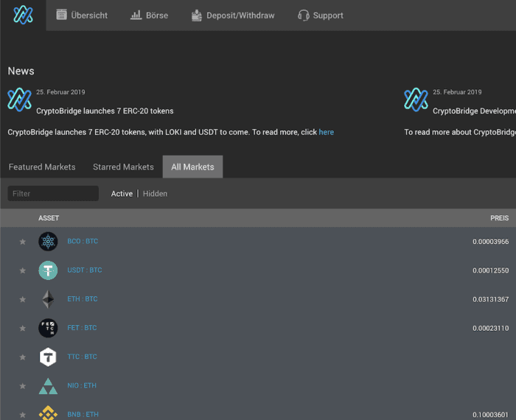Screen dimensions: 516x420
Task: Click the Ethereum coin icon
Action: [x=48, y=299]
